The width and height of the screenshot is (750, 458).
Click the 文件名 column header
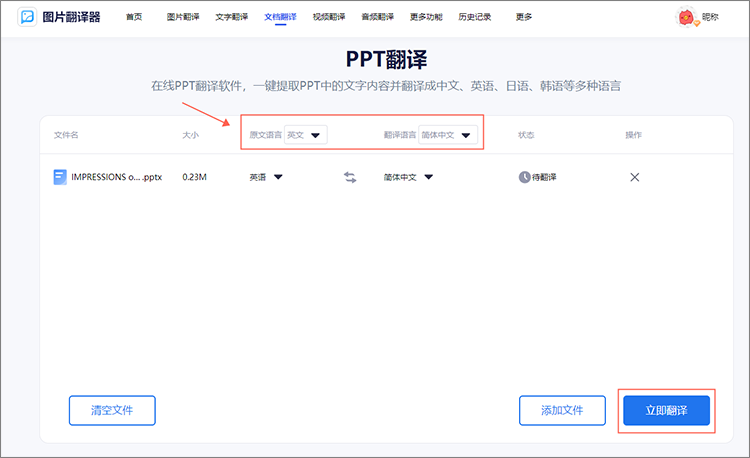click(x=66, y=135)
